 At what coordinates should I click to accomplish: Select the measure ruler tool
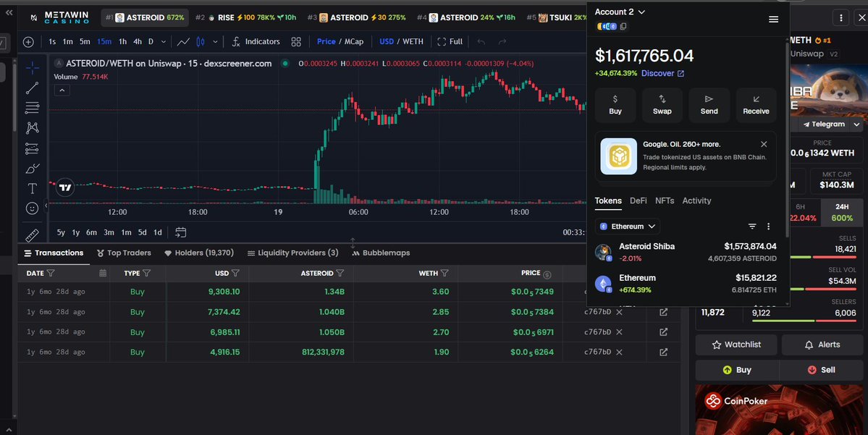click(30, 235)
